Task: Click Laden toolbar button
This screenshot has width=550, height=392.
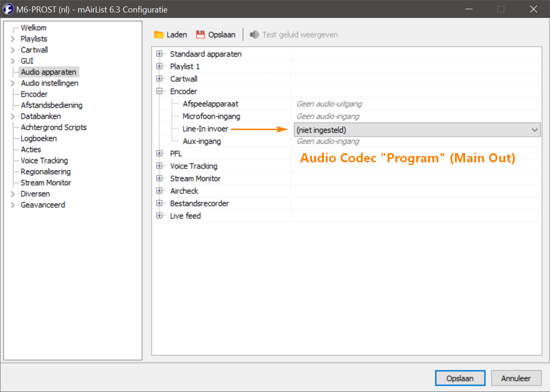Action: (170, 35)
